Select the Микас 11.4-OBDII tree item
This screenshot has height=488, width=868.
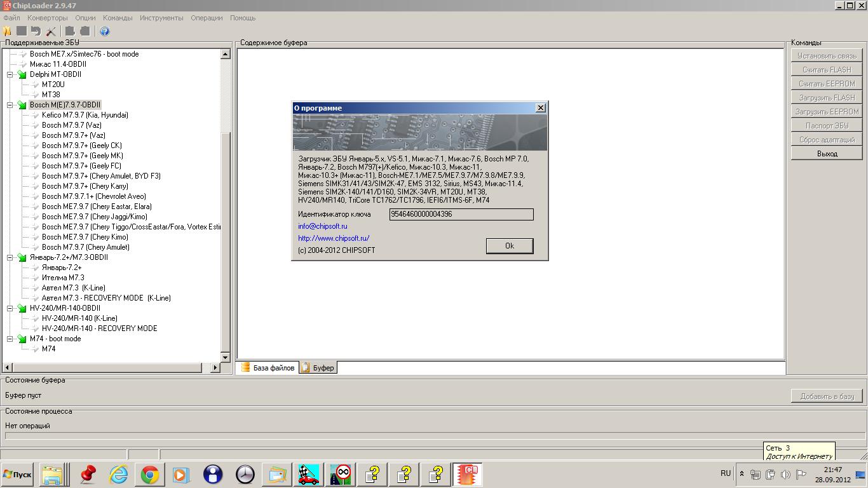[x=58, y=64]
